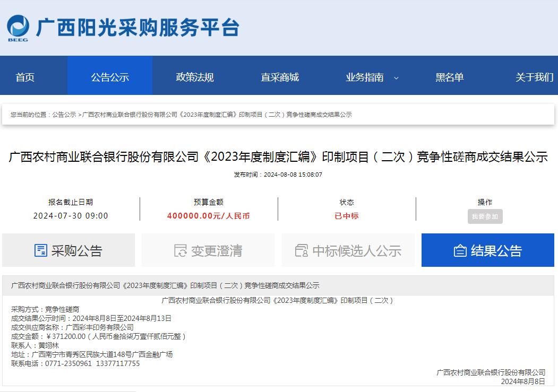Switch to the 中标候选人公示 tab
The height and width of the screenshot is (392, 558).
tap(348, 250)
